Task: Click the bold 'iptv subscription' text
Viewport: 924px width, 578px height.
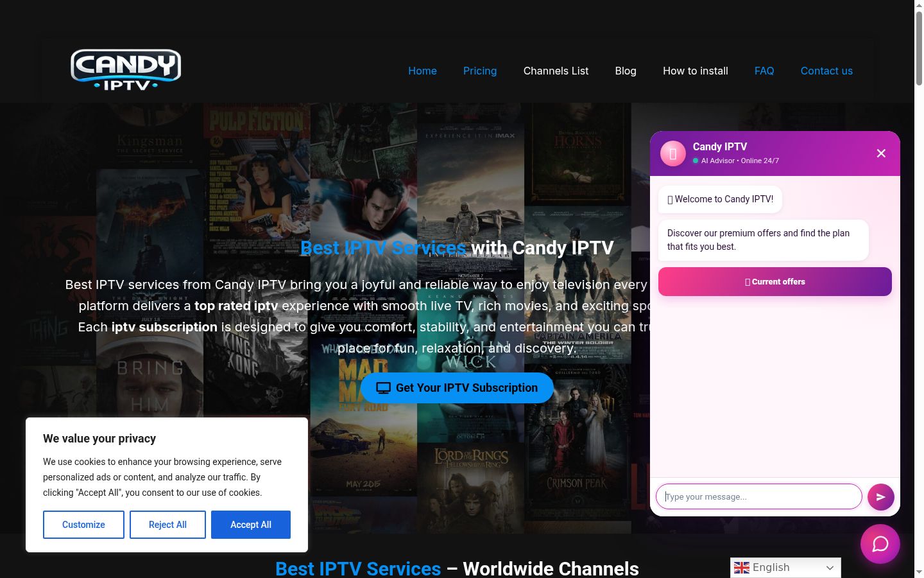Action: [x=164, y=327]
